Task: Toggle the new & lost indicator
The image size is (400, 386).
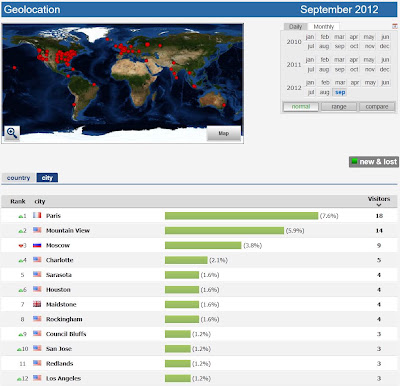Action: 374,162
